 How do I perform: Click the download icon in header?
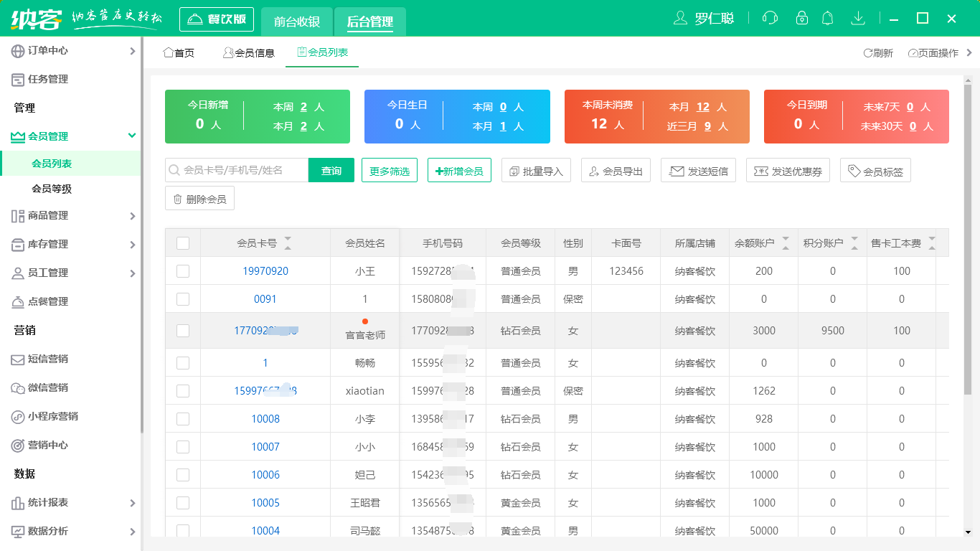pos(857,19)
